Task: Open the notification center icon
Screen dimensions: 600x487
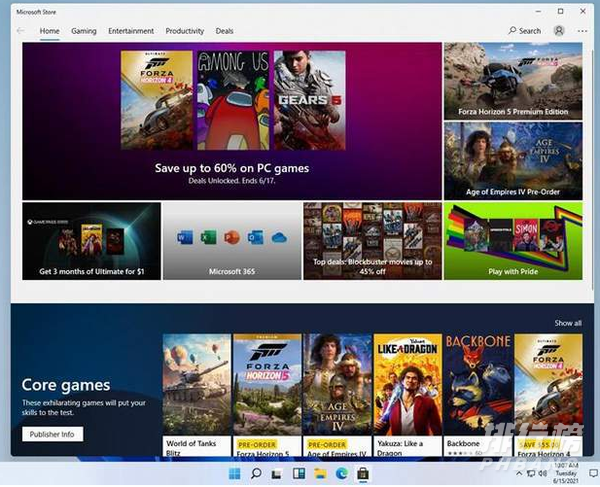Action: coord(593,474)
